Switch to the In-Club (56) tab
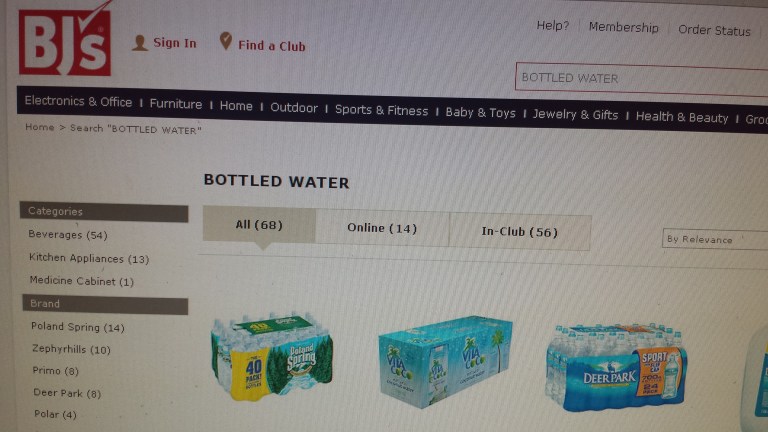The width and height of the screenshot is (768, 432). [520, 232]
